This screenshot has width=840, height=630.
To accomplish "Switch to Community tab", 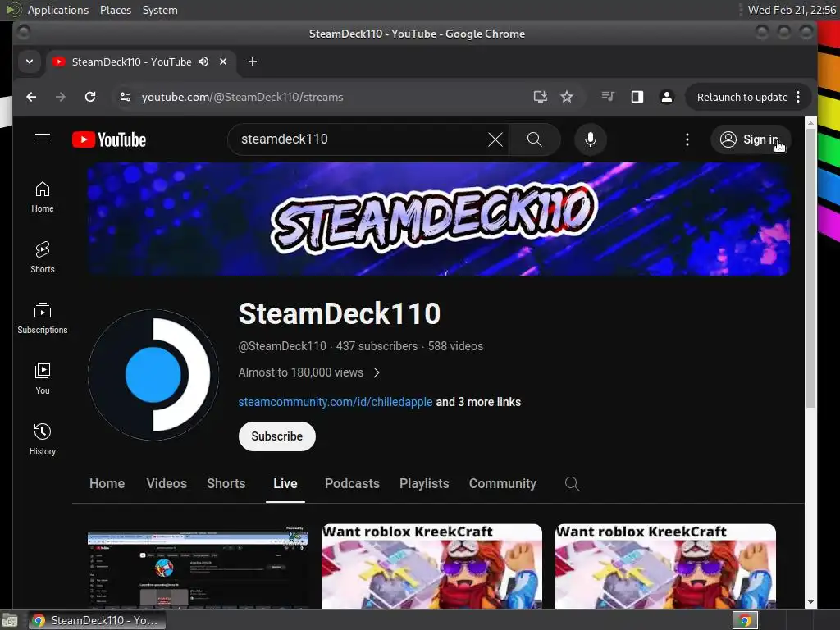I will click(x=503, y=484).
